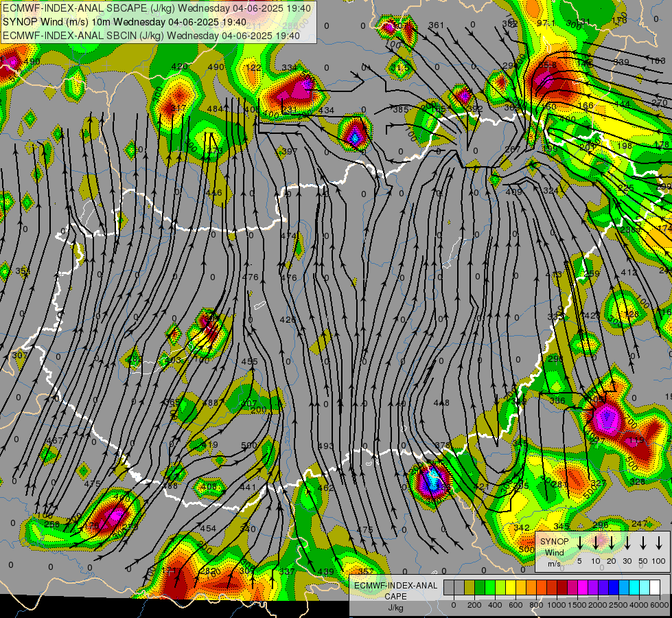Click the map value '455'
This screenshot has width=672, height=618.
point(249,361)
